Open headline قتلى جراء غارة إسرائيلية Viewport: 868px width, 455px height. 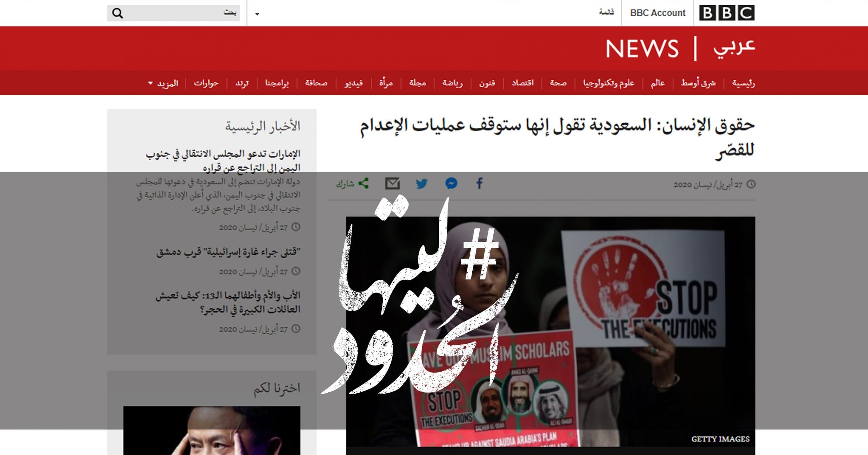(x=228, y=252)
